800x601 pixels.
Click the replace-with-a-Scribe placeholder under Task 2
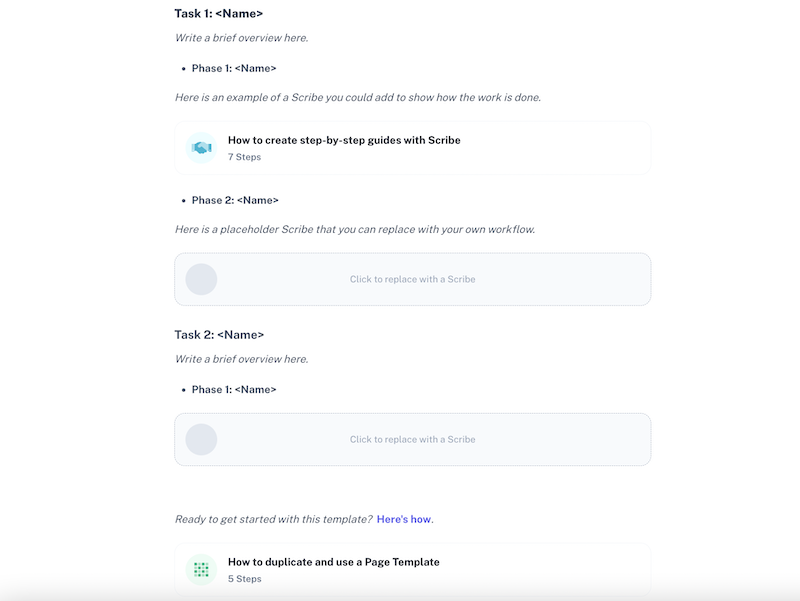[x=413, y=438]
